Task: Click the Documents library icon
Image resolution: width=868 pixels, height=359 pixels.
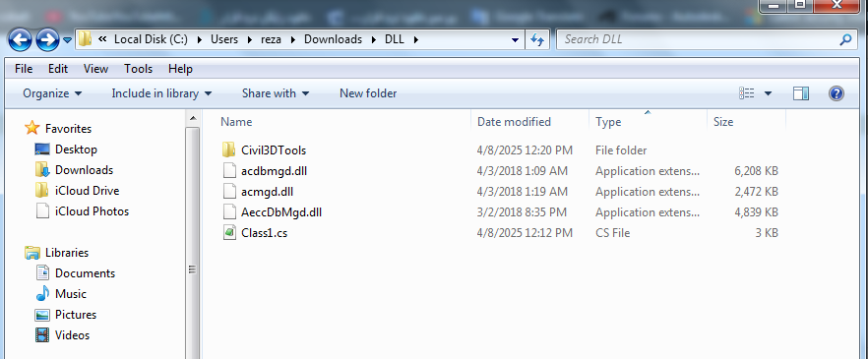Action: [42, 273]
